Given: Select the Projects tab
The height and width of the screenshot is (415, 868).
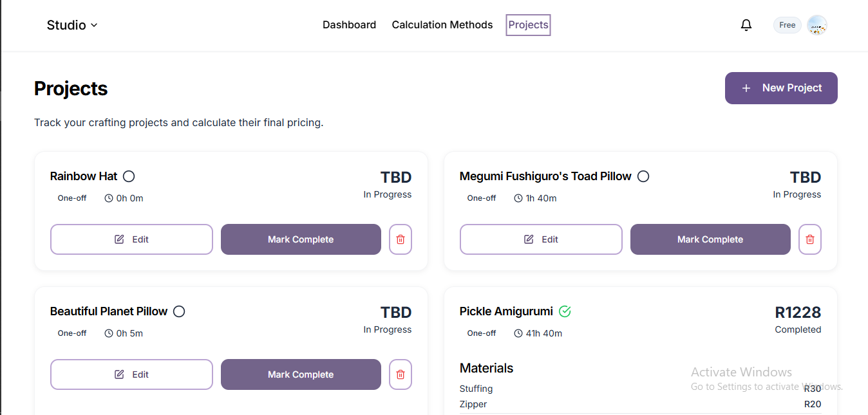Looking at the screenshot, I should tap(528, 25).
